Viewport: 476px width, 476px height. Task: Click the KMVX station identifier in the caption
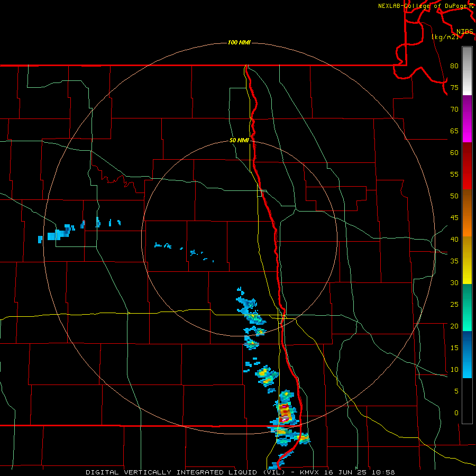coord(310,472)
